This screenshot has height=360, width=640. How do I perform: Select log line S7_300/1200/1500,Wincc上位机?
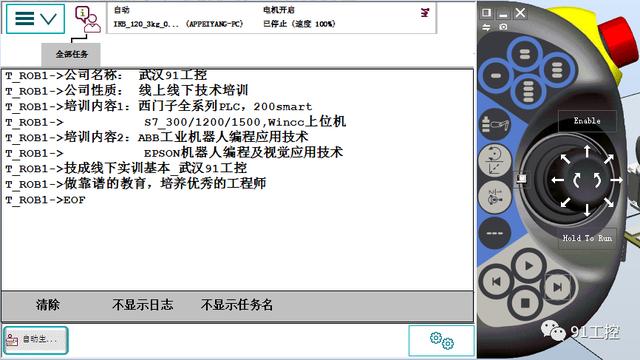pyautogui.click(x=176, y=121)
